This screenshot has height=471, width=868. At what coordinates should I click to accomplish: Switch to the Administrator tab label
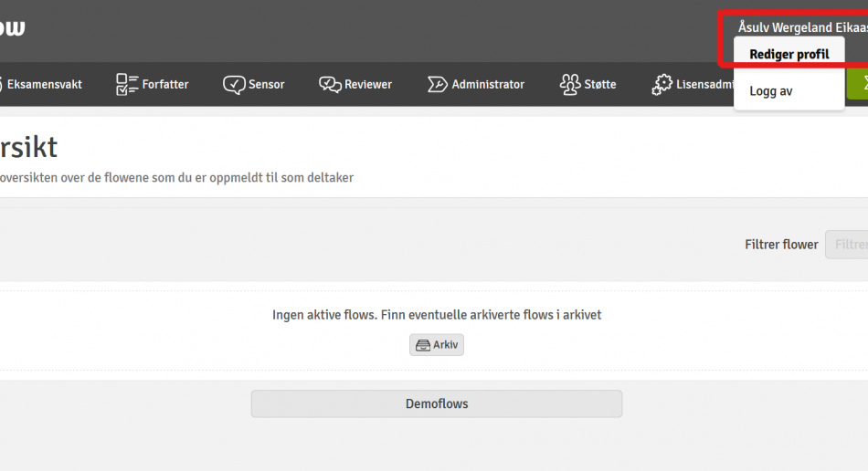488,85
